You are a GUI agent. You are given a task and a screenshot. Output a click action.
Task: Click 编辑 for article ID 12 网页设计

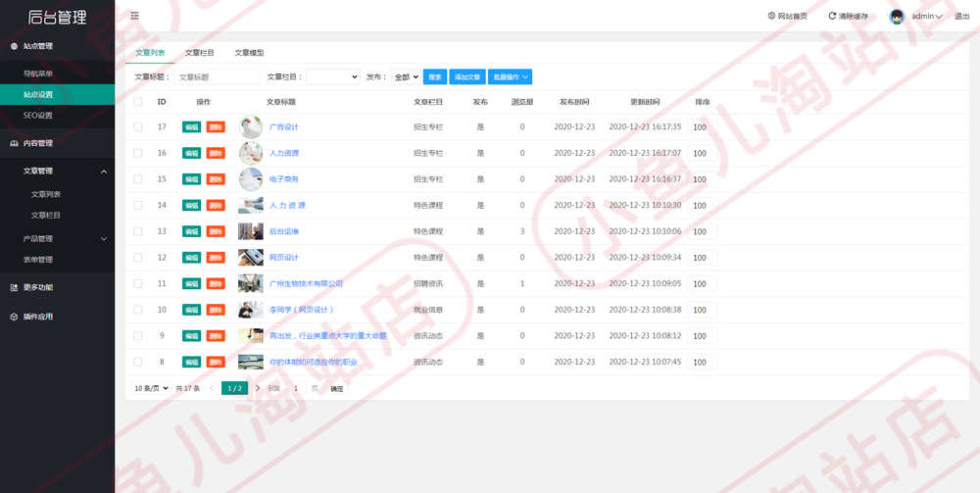pos(191,258)
